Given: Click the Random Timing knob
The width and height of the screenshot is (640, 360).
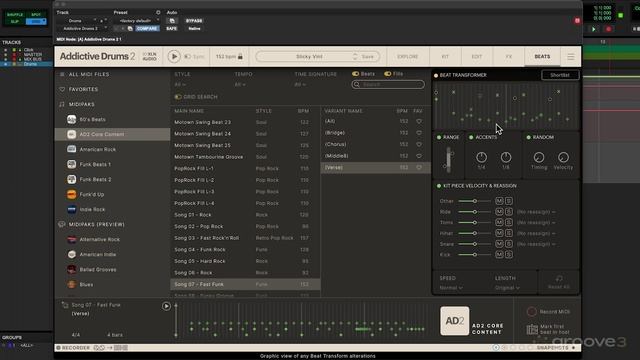Looking at the screenshot, I should point(539,157).
